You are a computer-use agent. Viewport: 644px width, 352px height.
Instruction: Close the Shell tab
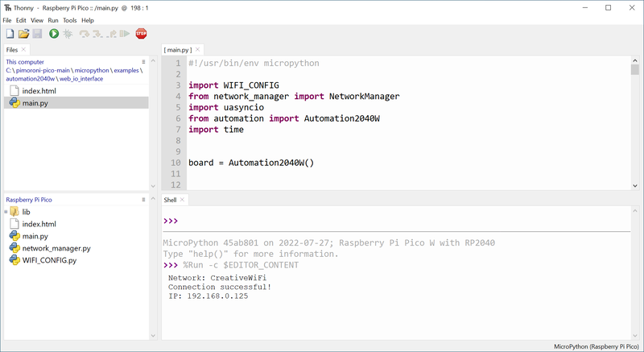183,199
